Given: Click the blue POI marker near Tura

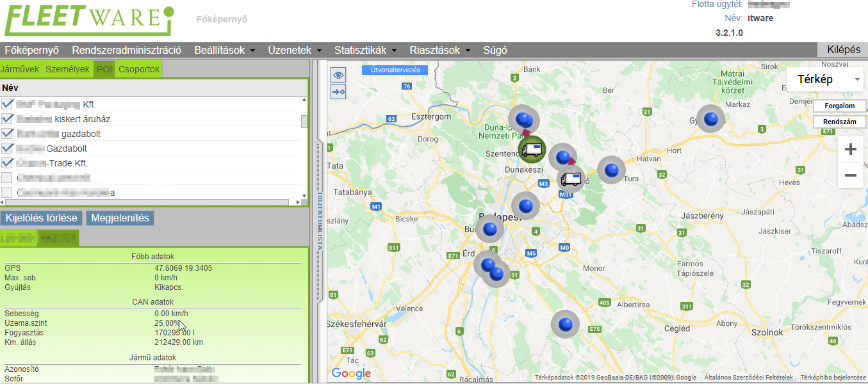Looking at the screenshot, I should pos(612,170).
